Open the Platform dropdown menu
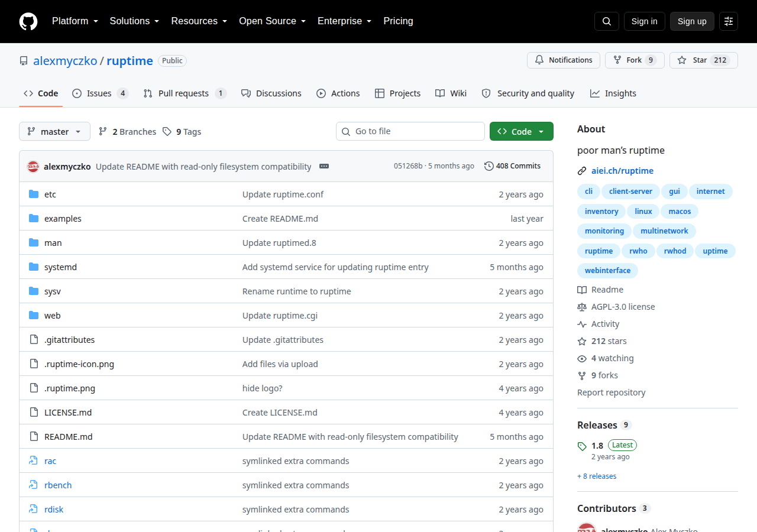 coord(75,21)
